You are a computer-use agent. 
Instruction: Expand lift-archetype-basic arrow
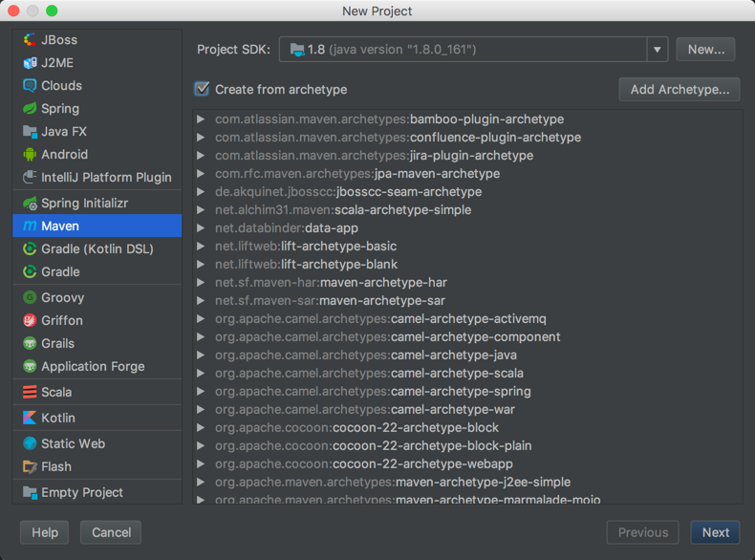(201, 246)
